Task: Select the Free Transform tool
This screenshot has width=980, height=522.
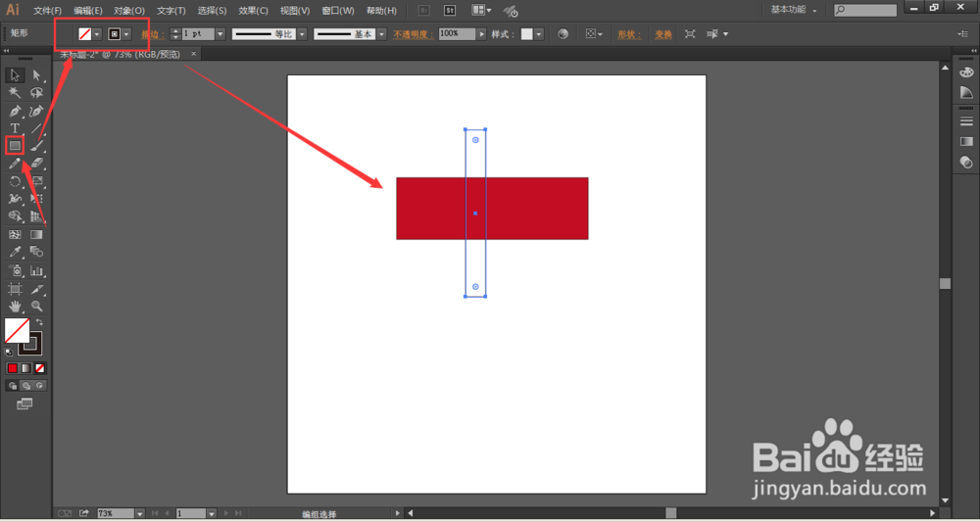Action: coord(37,199)
